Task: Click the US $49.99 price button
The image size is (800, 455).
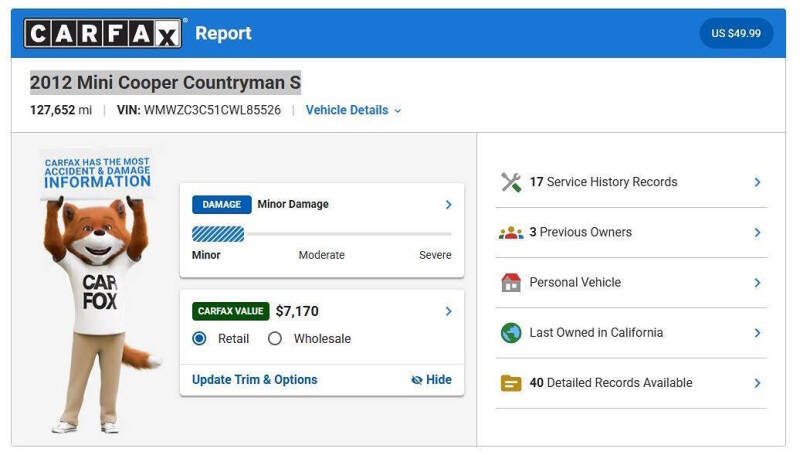Action: coord(736,34)
